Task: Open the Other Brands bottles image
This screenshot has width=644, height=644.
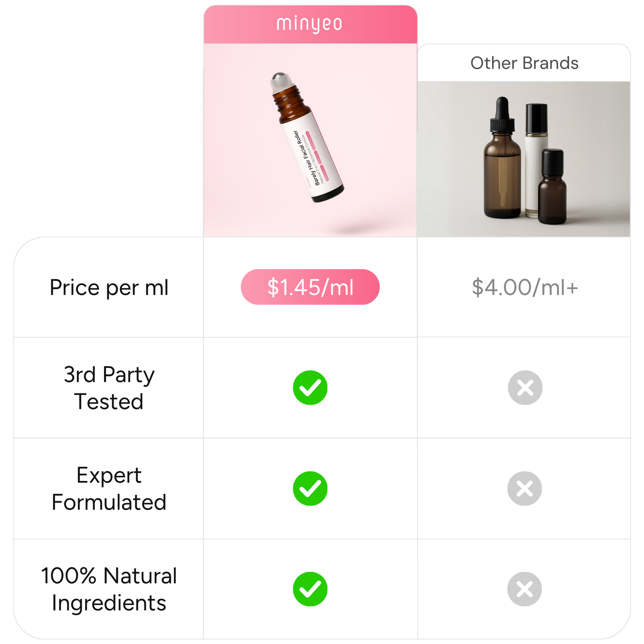Action: [x=524, y=159]
